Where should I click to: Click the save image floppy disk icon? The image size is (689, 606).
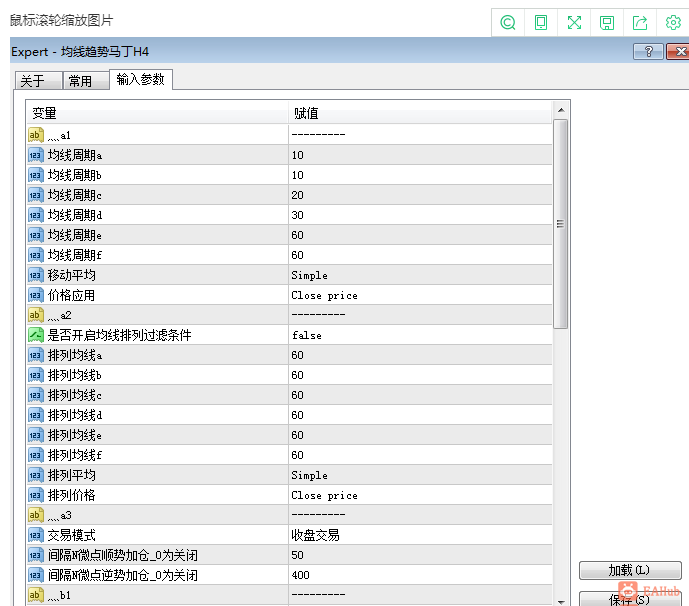(607, 22)
